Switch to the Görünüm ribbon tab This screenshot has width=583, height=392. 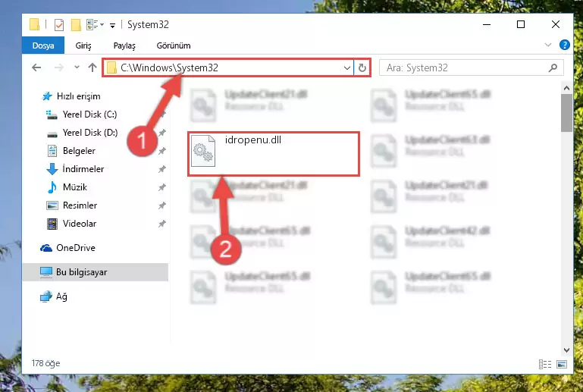[x=174, y=45]
